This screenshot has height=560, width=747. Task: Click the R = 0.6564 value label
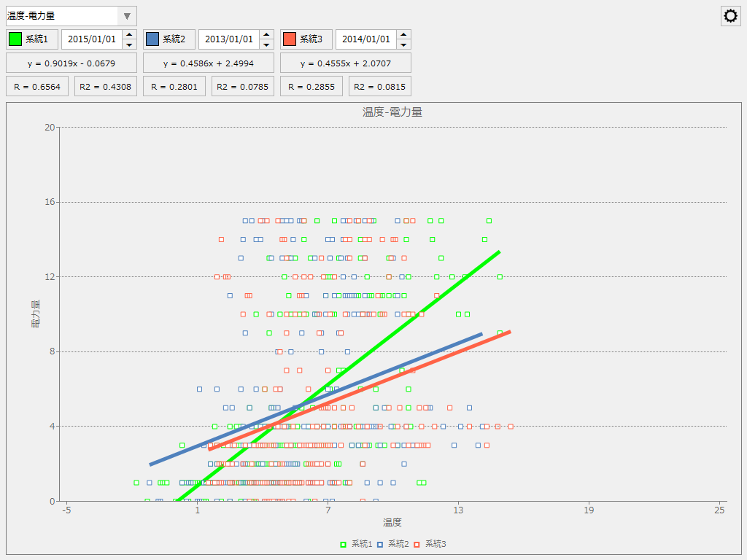pyautogui.click(x=36, y=86)
